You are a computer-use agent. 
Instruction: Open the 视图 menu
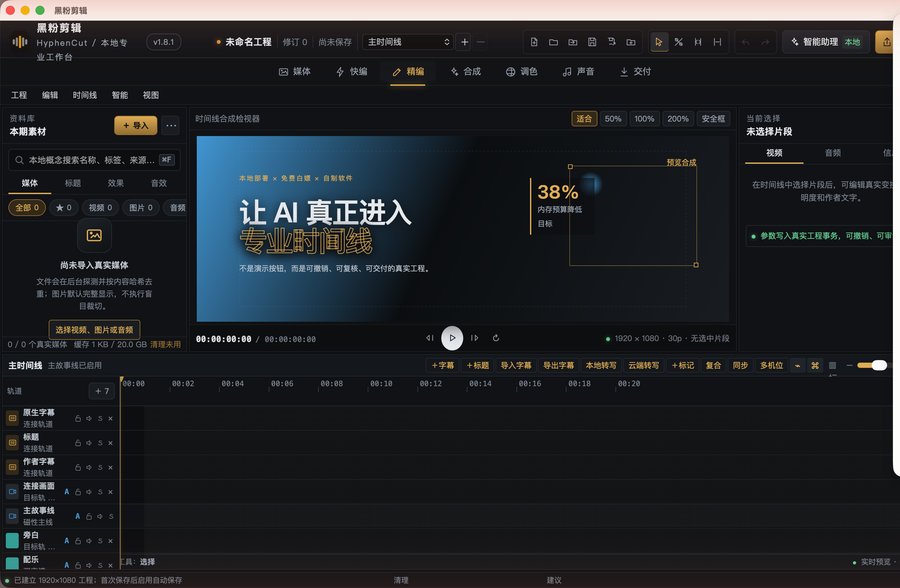[x=151, y=95]
